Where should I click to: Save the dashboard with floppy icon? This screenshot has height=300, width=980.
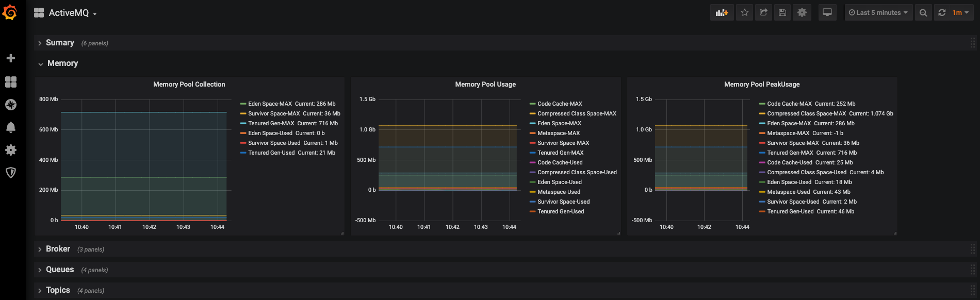pyautogui.click(x=782, y=12)
